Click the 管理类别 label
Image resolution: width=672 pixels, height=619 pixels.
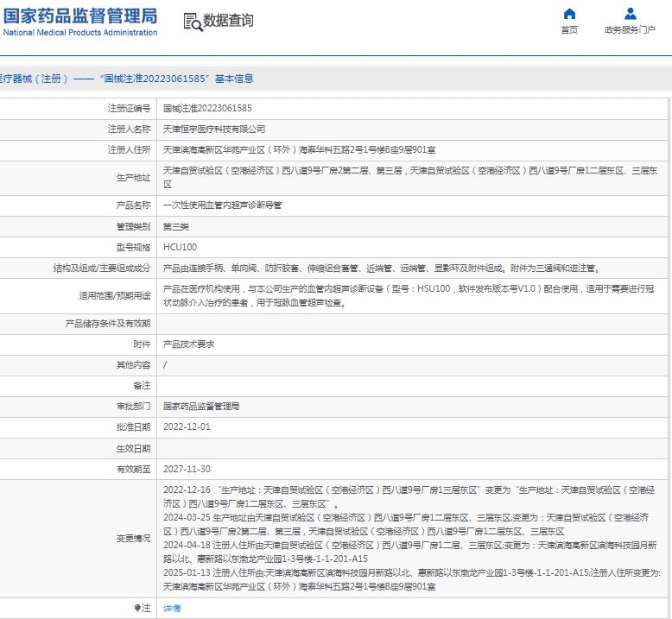pos(133,226)
